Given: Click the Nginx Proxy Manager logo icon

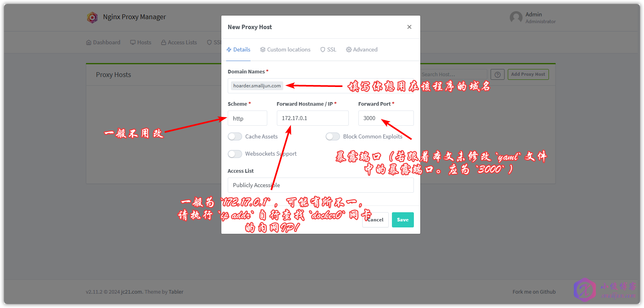Looking at the screenshot, I should [92, 17].
